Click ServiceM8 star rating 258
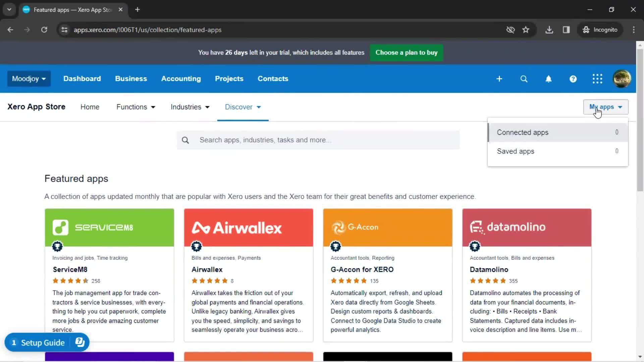 76,281
